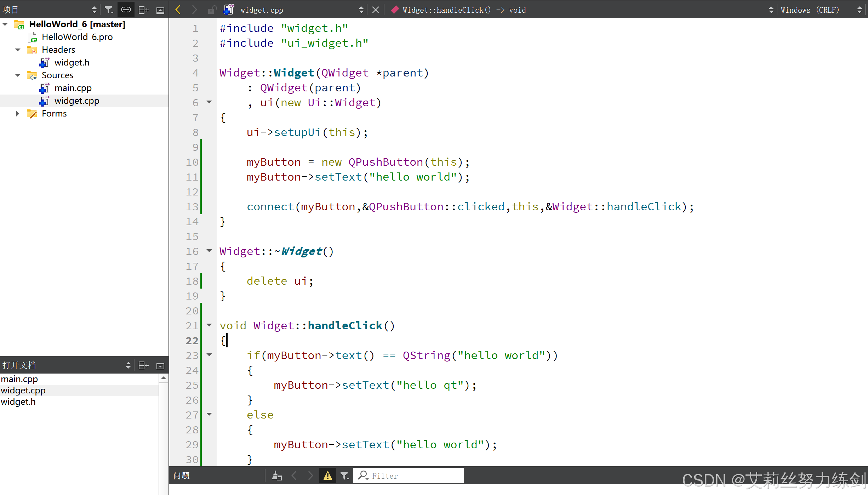Click the issues filter funnel icon

coord(344,476)
